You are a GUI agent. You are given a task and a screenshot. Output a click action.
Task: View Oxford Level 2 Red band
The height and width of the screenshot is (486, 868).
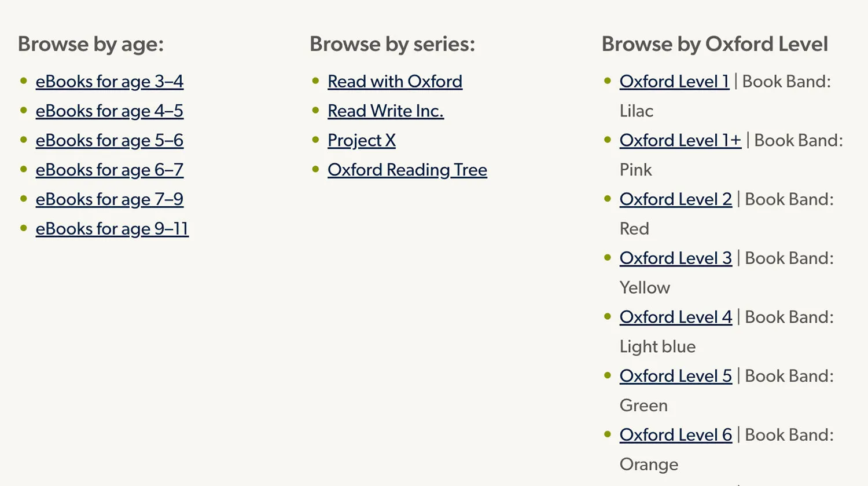pos(675,200)
